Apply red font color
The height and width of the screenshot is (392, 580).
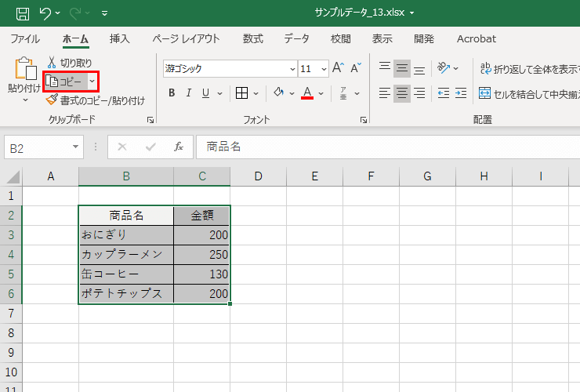tap(307, 93)
